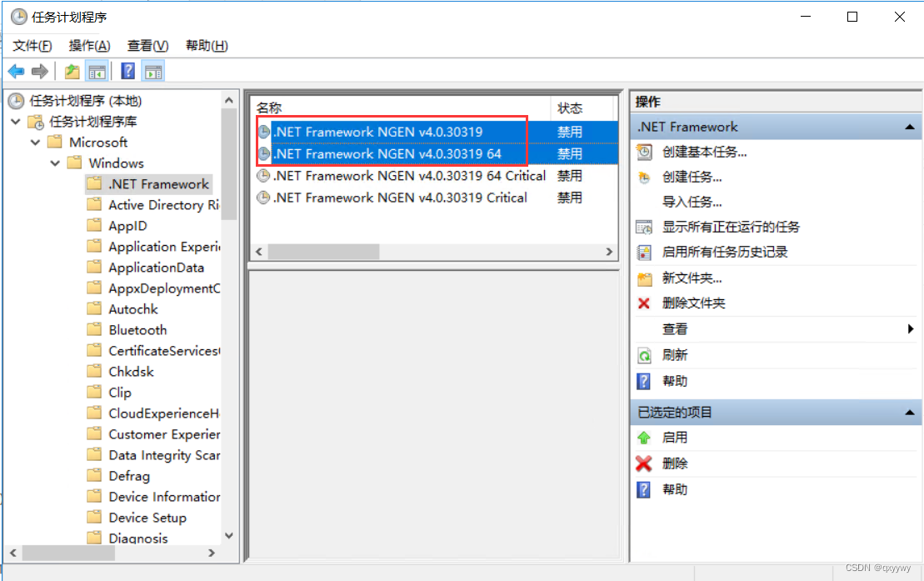Click the red X icon beside 删除文件夹
The image size is (924, 581).
click(643, 303)
